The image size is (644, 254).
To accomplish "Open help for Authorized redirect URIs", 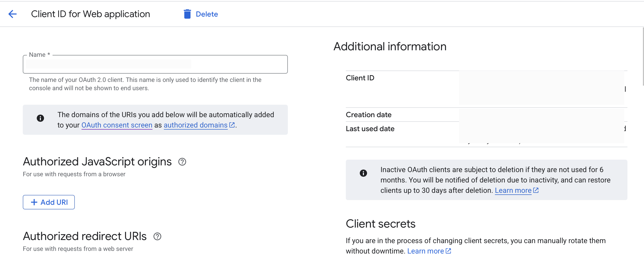I will 158,236.
